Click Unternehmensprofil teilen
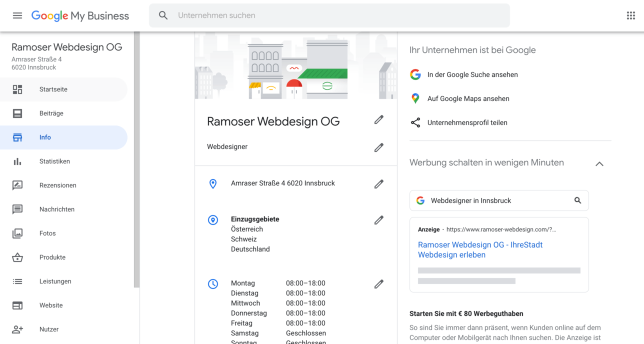 (x=467, y=122)
